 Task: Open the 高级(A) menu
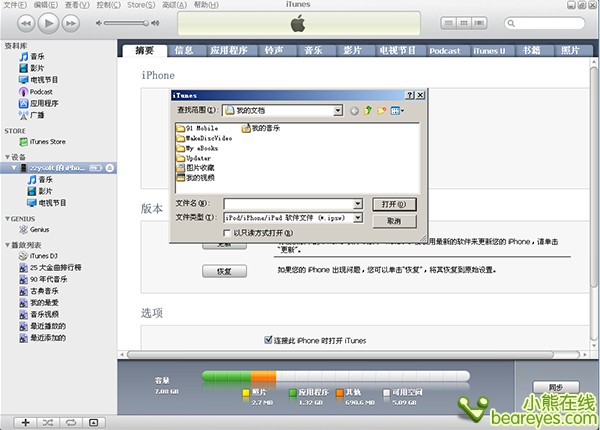(174, 5)
